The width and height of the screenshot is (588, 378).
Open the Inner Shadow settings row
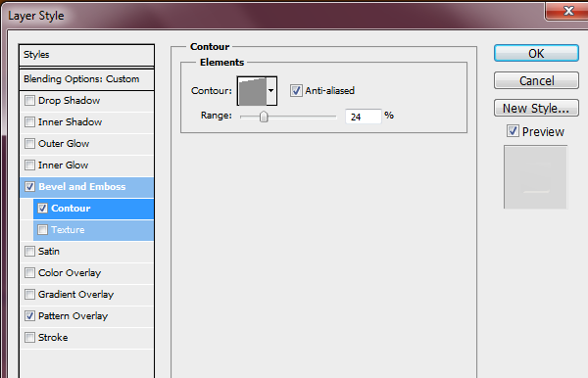[x=86, y=122]
